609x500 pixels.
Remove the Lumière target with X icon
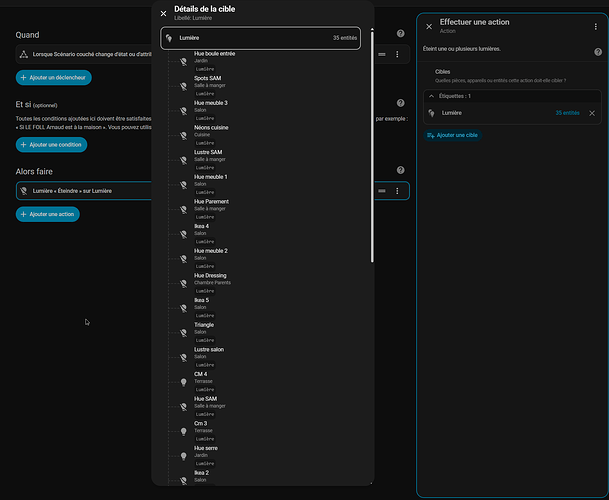point(591,113)
